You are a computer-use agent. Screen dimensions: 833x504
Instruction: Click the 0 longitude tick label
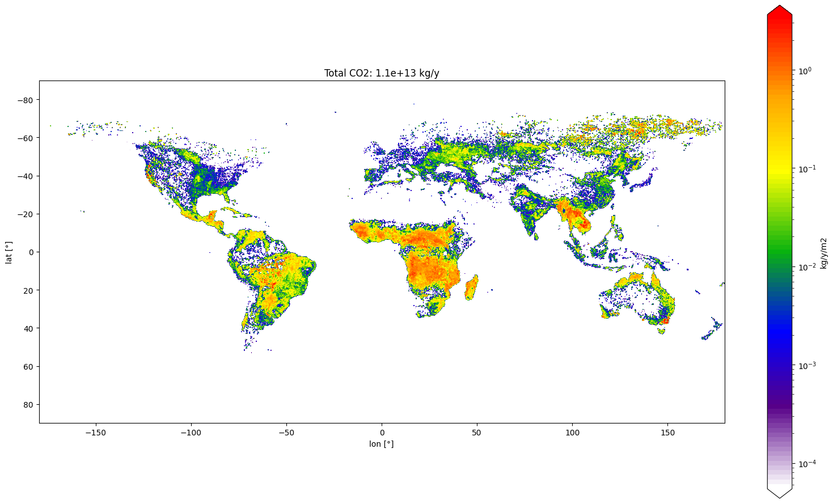tap(382, 433)
